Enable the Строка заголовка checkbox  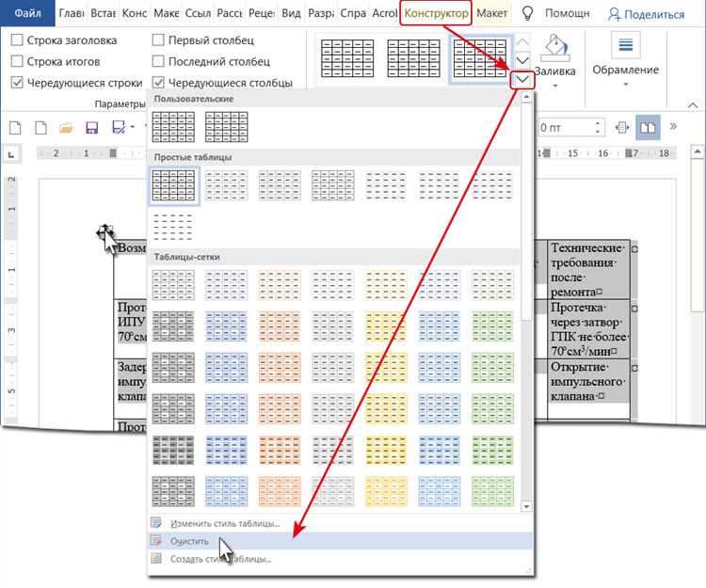pyautogui.click(x=17, y=40)
